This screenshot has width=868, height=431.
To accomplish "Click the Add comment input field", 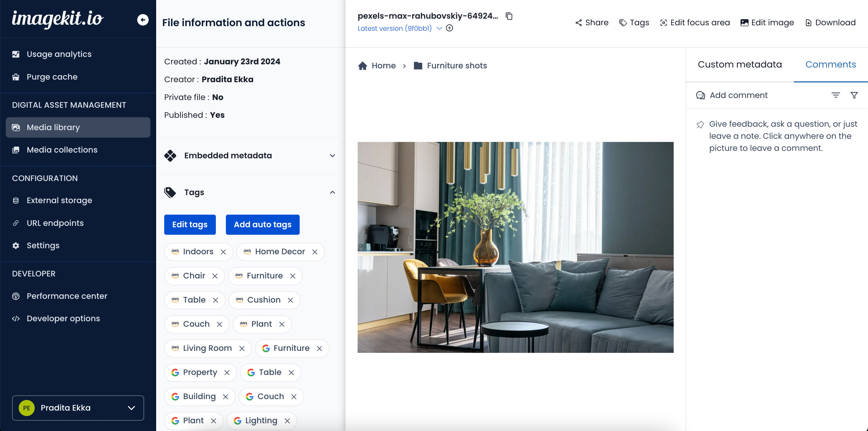I will pyautogui.click(x=739, y=95).
